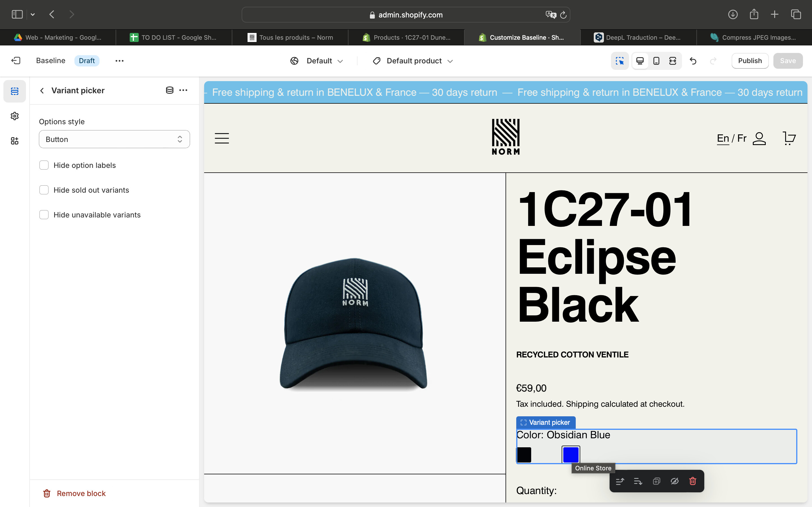
Task: Click duplicate block icon in floating toolbar
Action: pos(656,481)
